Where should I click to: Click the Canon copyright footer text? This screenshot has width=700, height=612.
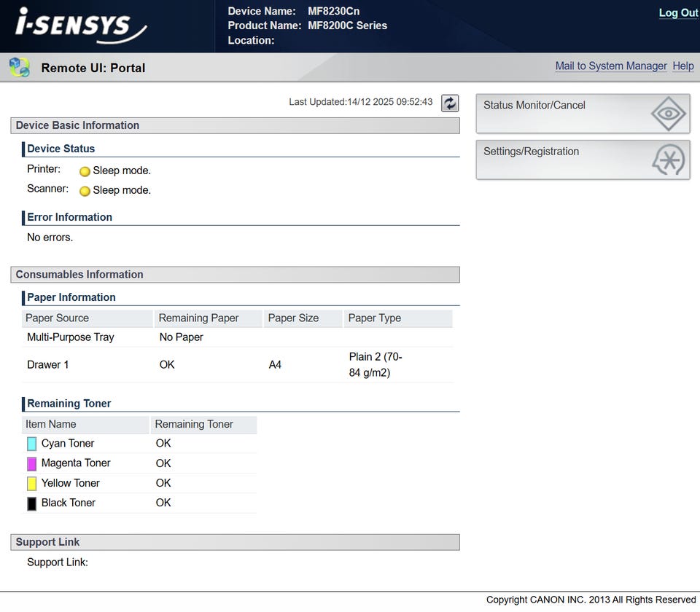[x=591, y=600]
